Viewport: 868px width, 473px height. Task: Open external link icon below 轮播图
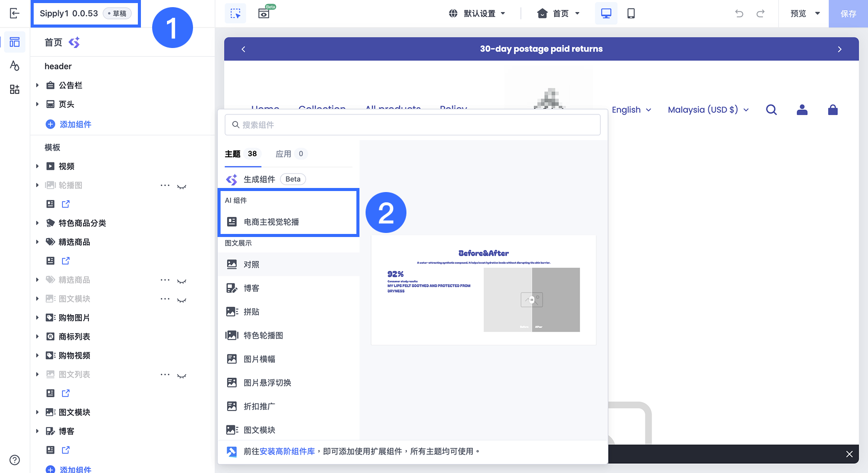pyautogui.click(x=66, y=204)
